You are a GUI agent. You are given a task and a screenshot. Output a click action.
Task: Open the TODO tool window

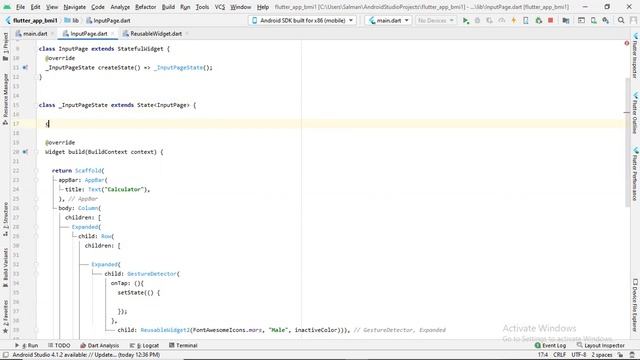pyautogui.click(x=59, y=345)
